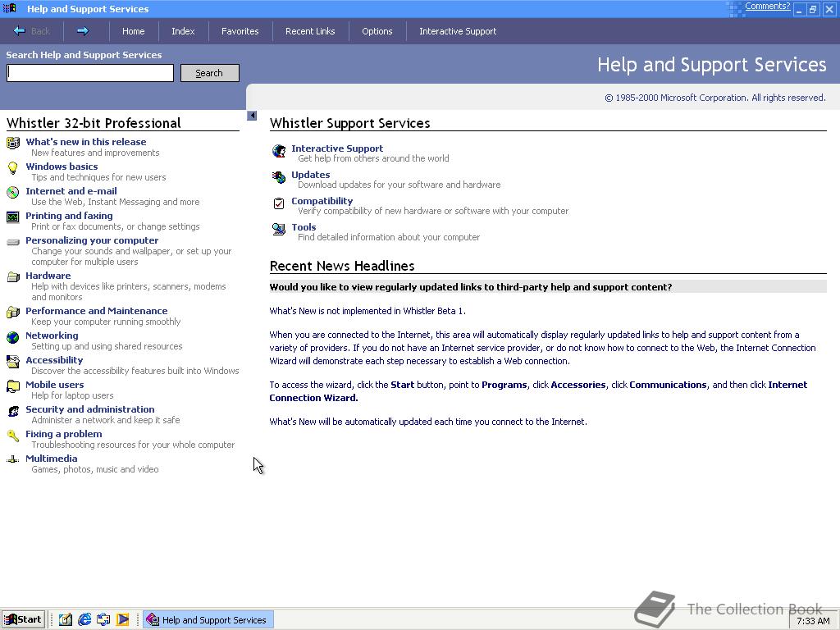This screenshot has height=630, width=840.
Task: Open the Fixing a problem link
Action: [x=64, y=435]
